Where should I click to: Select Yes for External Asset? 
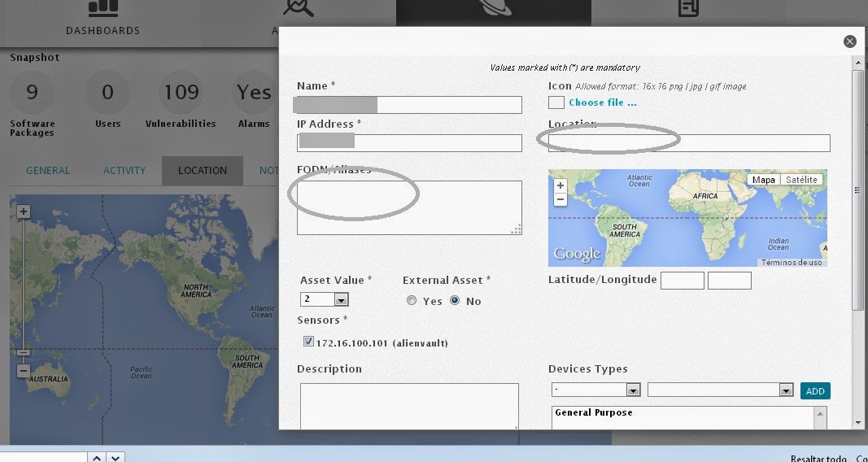tap(412, 301)
